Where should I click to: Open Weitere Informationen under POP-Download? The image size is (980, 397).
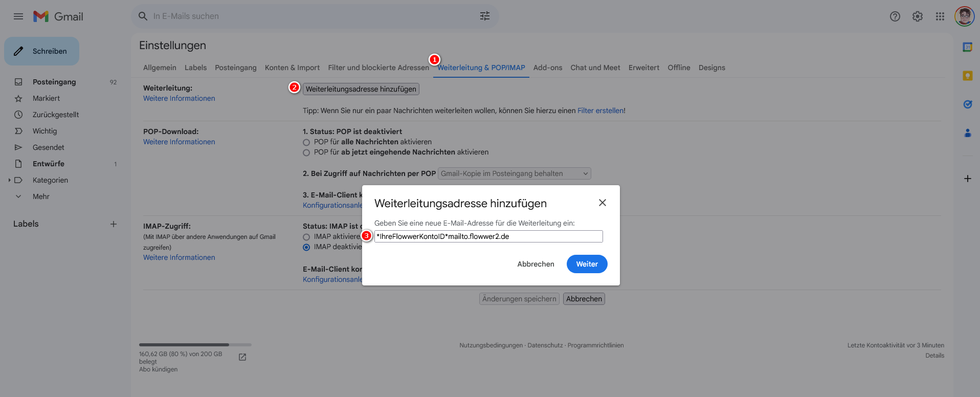179,142
